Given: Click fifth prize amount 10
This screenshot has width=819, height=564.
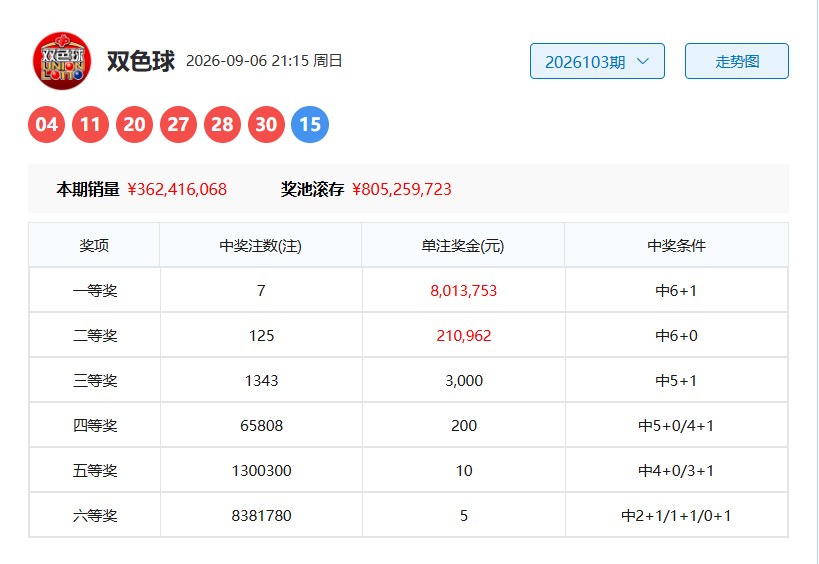Looking at the screenshot, I should pyautogui.click(x=464, y=471).
